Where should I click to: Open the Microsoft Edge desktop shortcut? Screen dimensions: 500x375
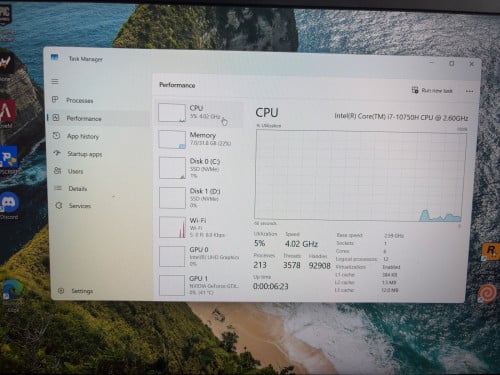pyautogui.click(x=13, y=294)
